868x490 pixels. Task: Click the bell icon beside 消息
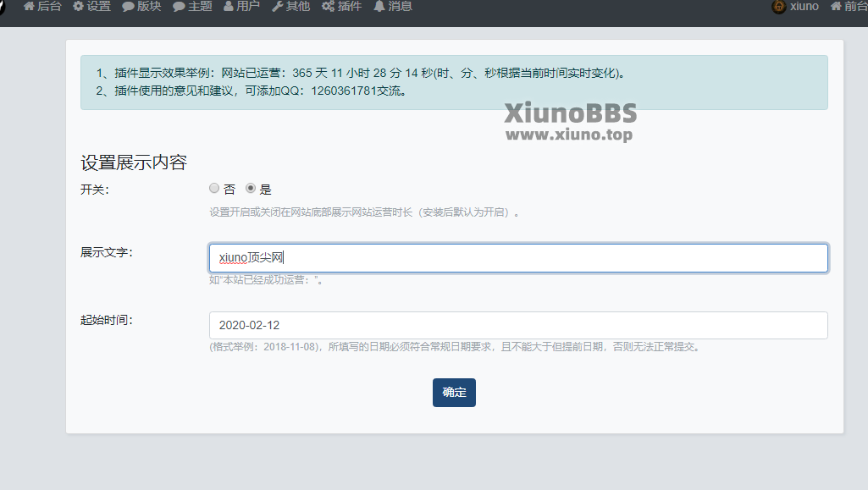point(379,6)
